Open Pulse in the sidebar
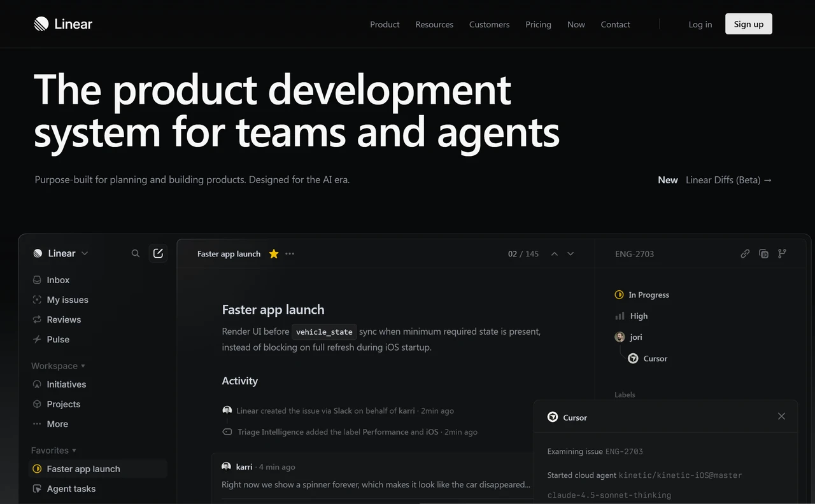 [58, 339]
